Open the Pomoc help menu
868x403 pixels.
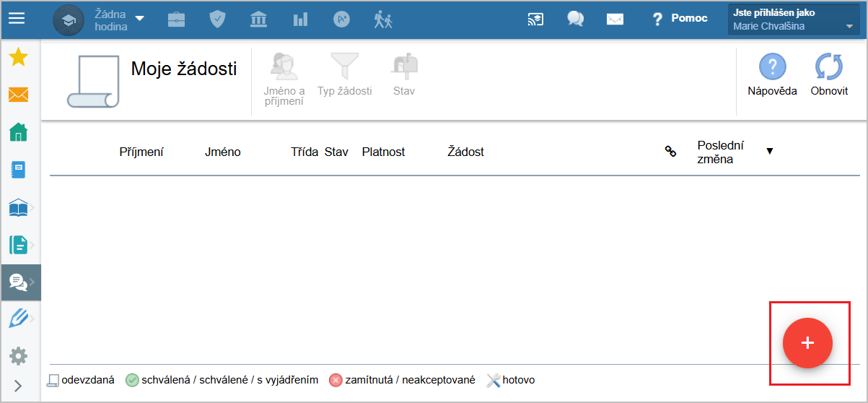point(680,19)
